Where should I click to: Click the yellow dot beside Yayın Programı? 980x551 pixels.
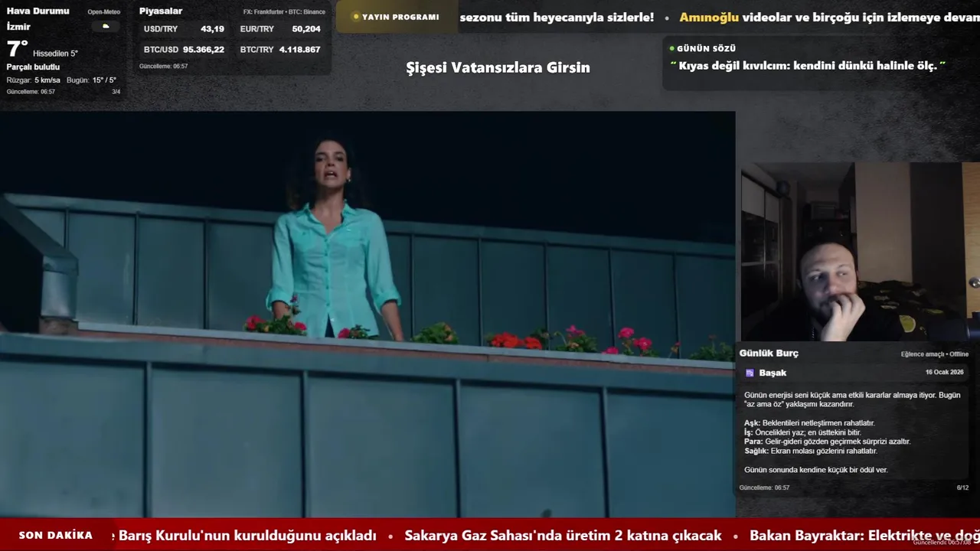(355, 17)
